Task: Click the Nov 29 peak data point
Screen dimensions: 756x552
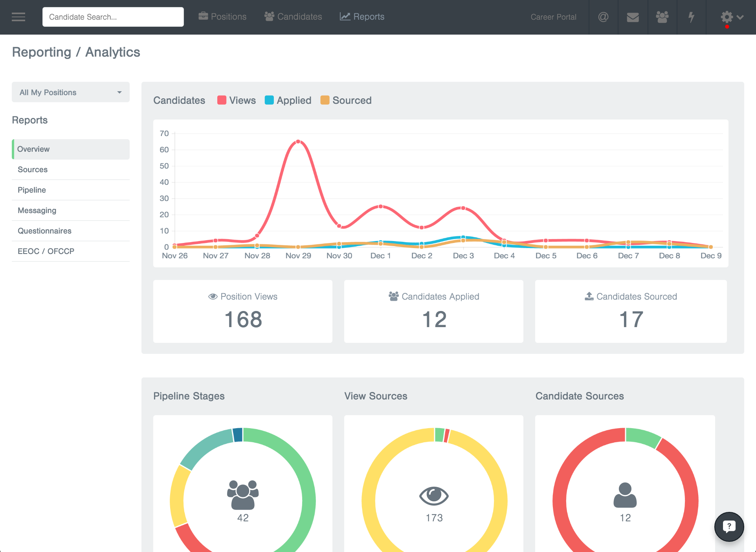Action: click(x=298, y=142)
